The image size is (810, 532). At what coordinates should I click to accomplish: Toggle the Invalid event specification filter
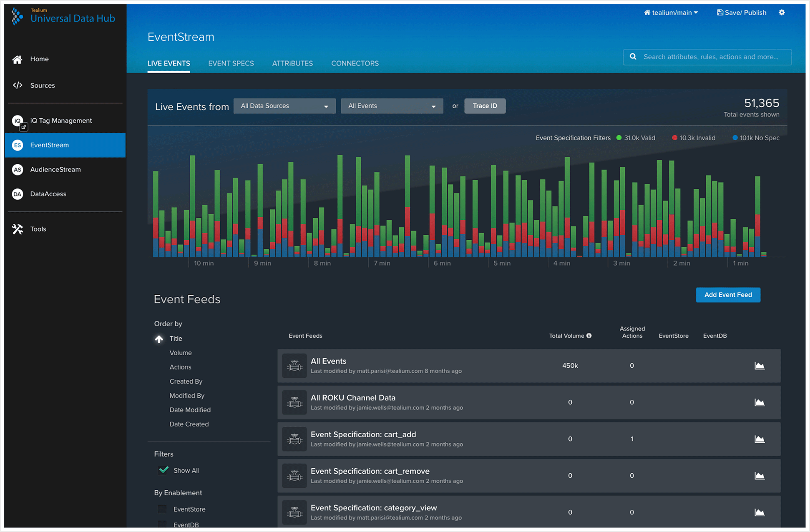tap(693, 138)
